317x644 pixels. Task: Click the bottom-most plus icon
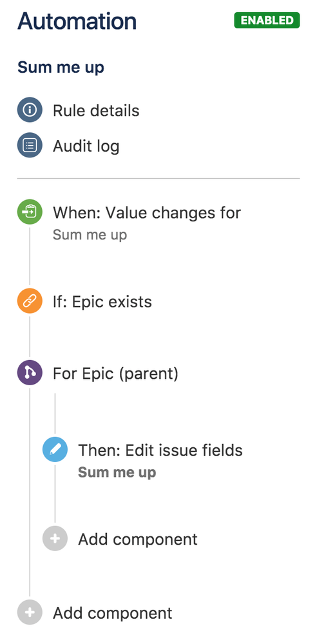[30, 612]
